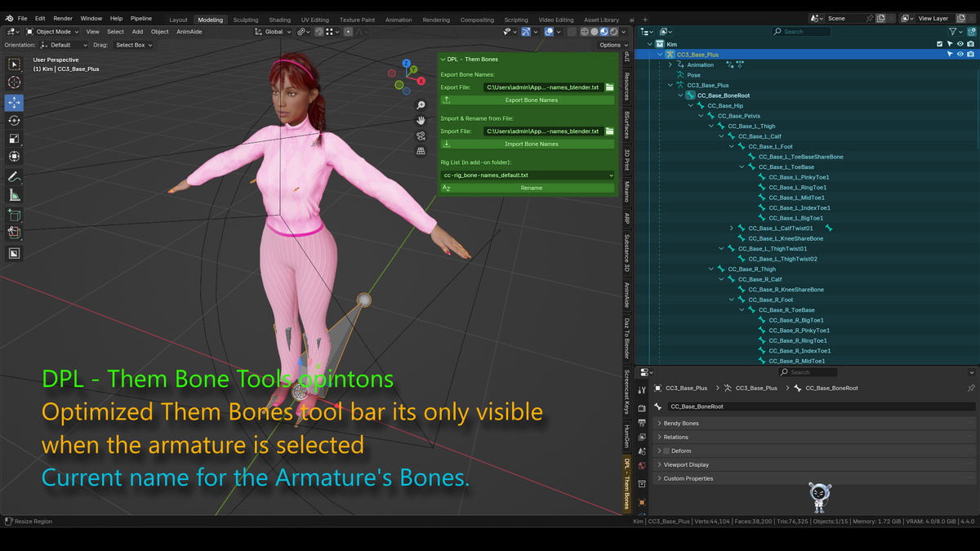Screen dimensions: 980x551
Task: Select the Annotate tool
Action: click(14, 177)
